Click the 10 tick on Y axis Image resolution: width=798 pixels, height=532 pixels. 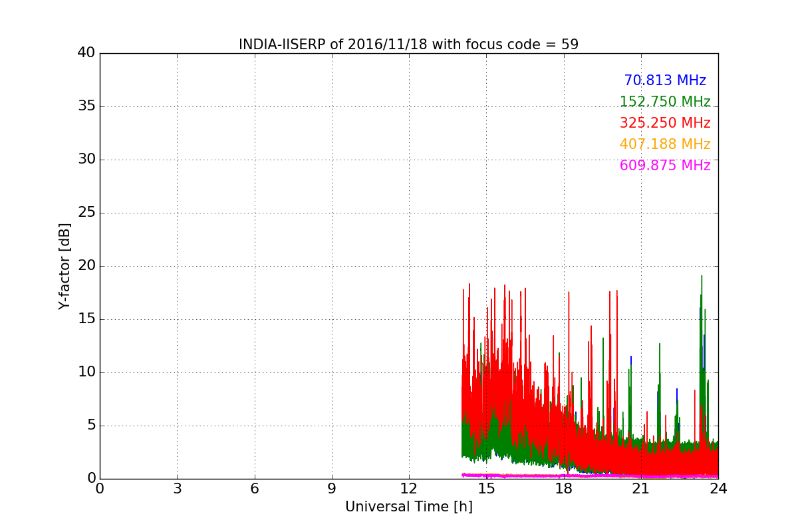[86, 372]
